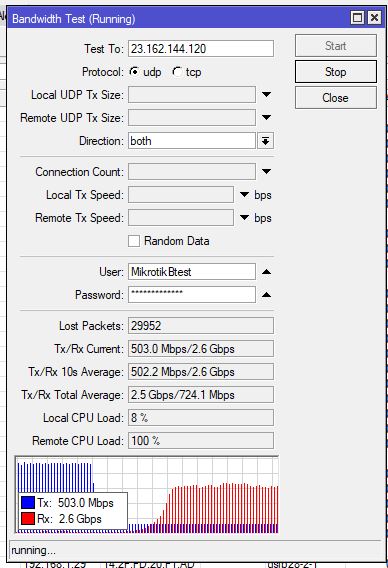Select the udp protocol radio button
Viewport: 388px width, 568px height.
click(x=134, y=72)
